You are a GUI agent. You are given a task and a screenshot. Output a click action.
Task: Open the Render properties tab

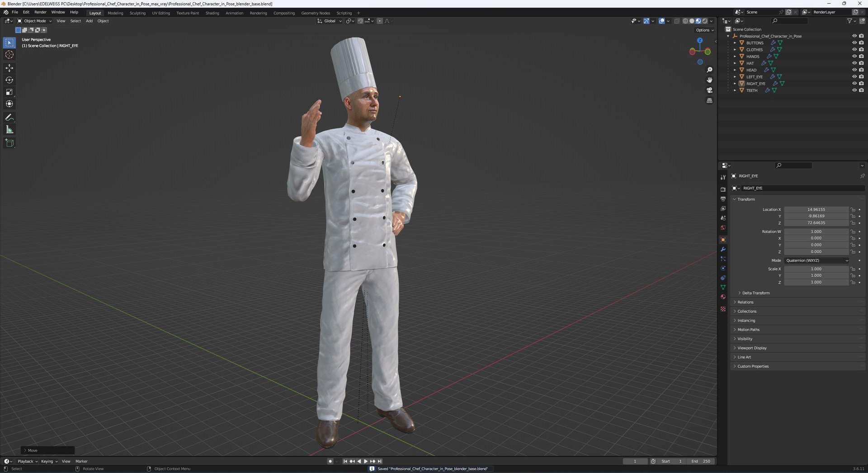click(723, 189)
